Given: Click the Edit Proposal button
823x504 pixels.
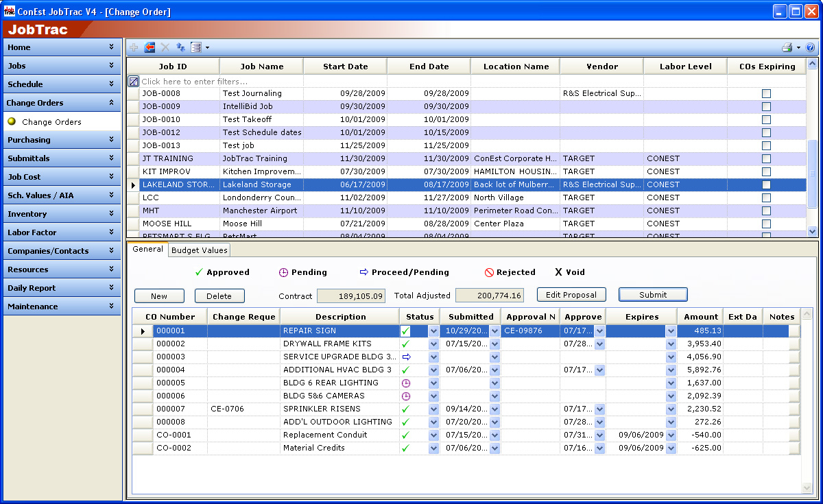Looking at the screenshot, I should tap(571, 294).
